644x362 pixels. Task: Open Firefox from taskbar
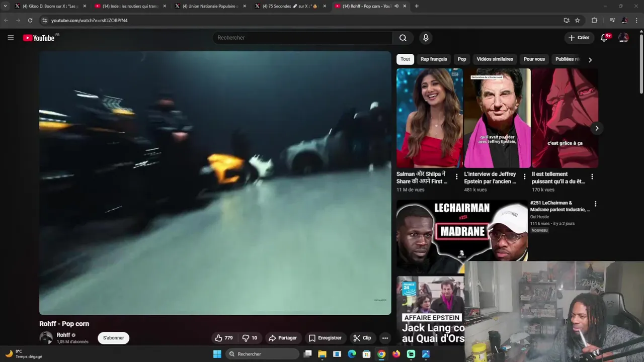396,354
